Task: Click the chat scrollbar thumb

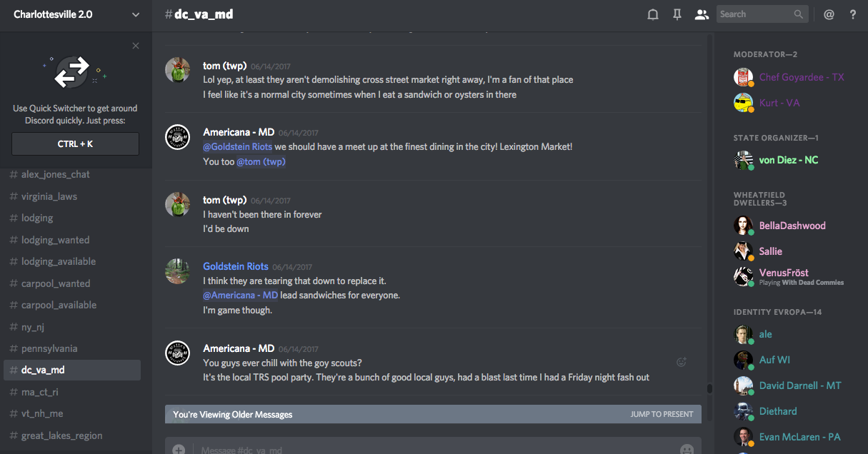Action: [709, 389]
